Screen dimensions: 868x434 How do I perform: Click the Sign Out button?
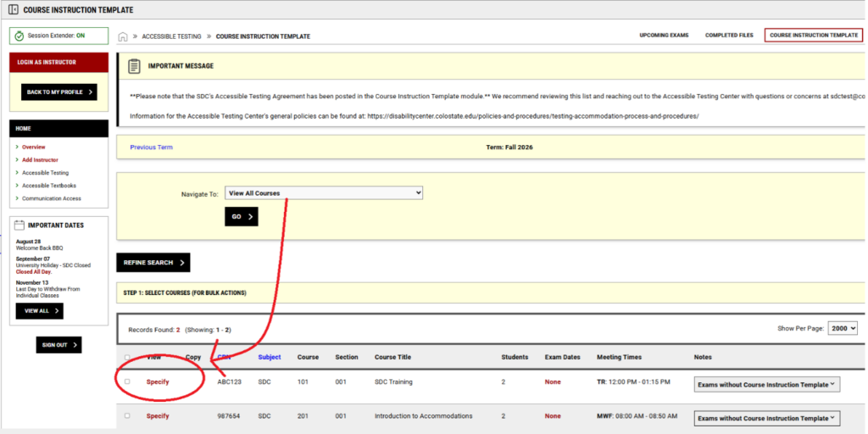(58, 345)
